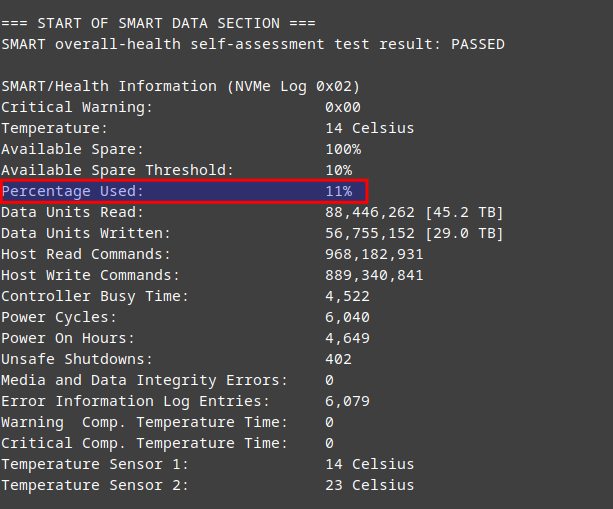
Task: Click the Unsafe Shutdowns value 402
Action: [x=339, y=359]
